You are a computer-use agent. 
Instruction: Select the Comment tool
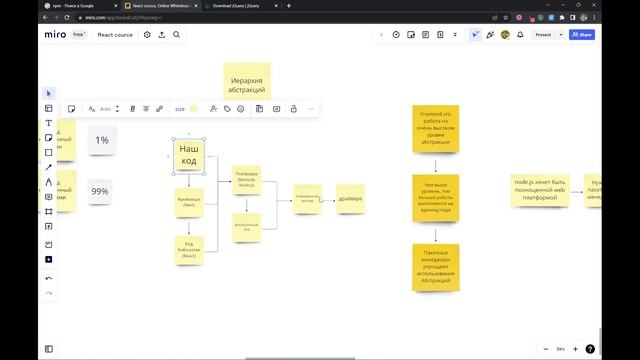click(49, 197)
